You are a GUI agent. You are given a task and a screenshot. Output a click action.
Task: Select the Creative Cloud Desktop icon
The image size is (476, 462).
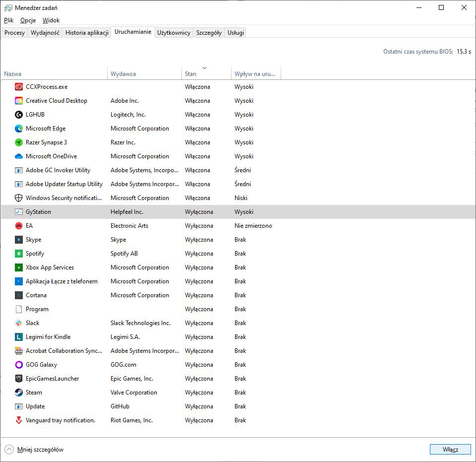click(x=19, y=101)
